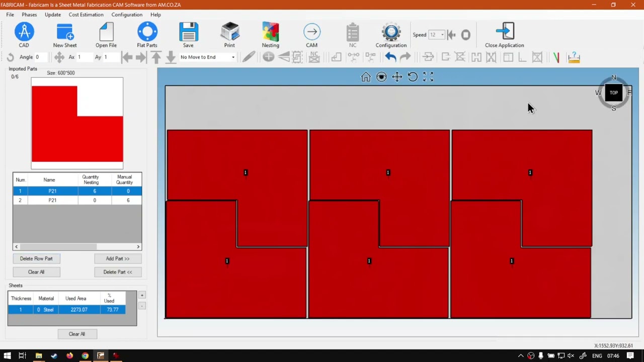Move the part down with the arrow icon
644x362 pixels.
[171, 57]
